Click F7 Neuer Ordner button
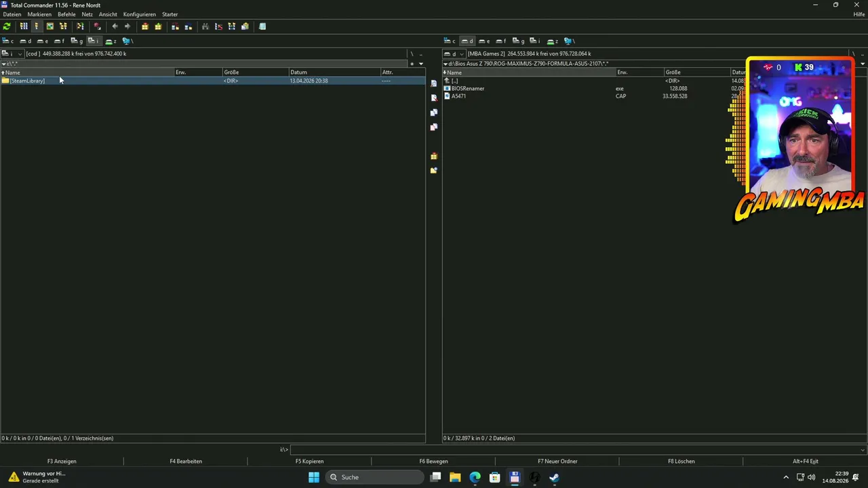868x488 pixels. click(x=557, y=461)
